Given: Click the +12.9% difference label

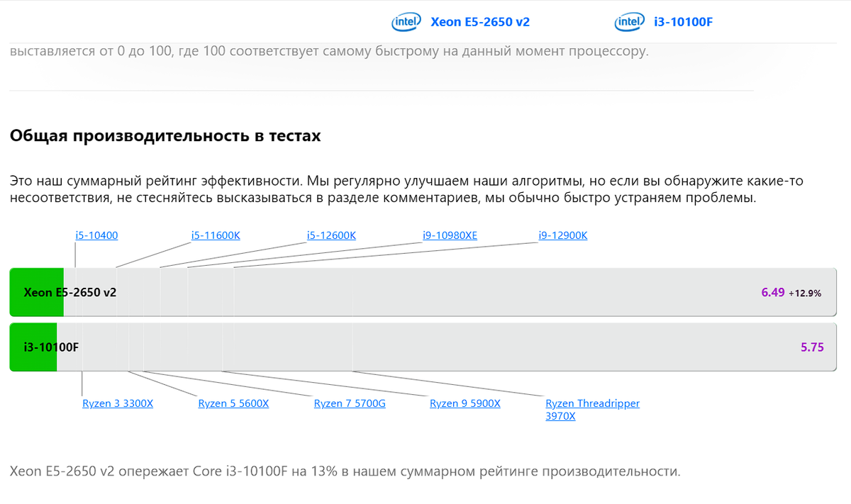Looking at the screenshot, I should 805,293.
